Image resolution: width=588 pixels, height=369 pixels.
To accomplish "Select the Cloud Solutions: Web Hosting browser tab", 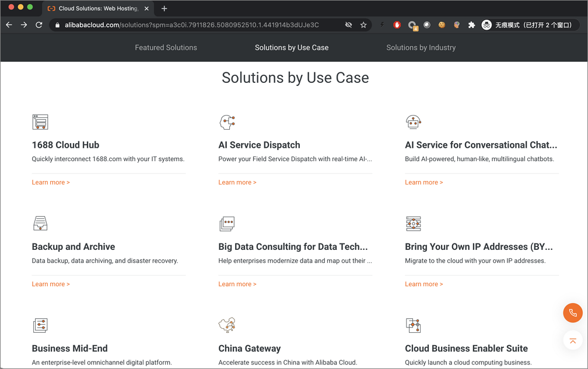I will pos(98,8).
